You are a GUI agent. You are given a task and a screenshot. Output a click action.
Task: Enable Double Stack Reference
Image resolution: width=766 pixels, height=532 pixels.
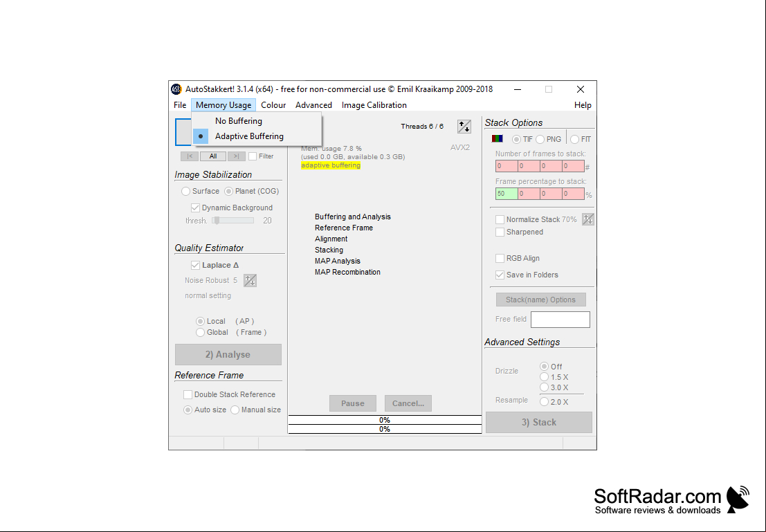[230, 395]
